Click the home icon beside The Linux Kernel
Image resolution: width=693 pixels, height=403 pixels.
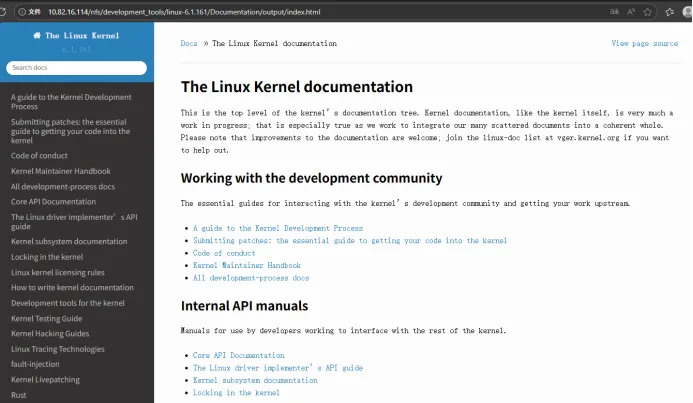(x=37, y=35)
